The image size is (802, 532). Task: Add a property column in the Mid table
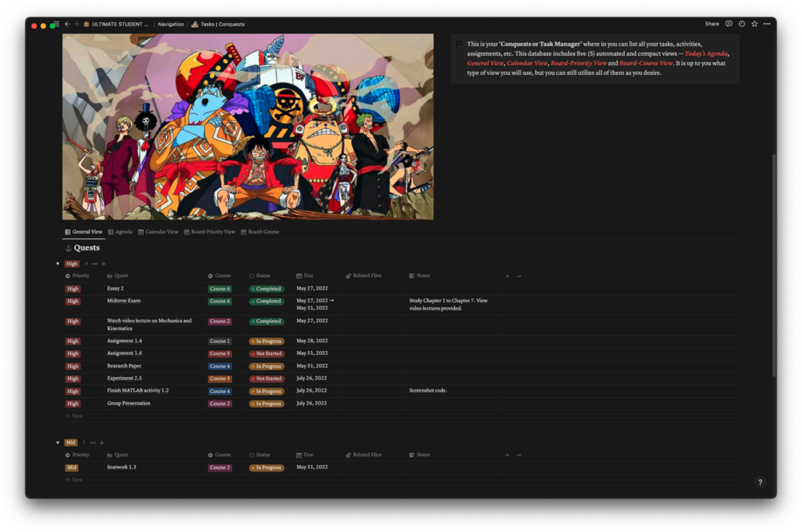[x=508, y=455]
